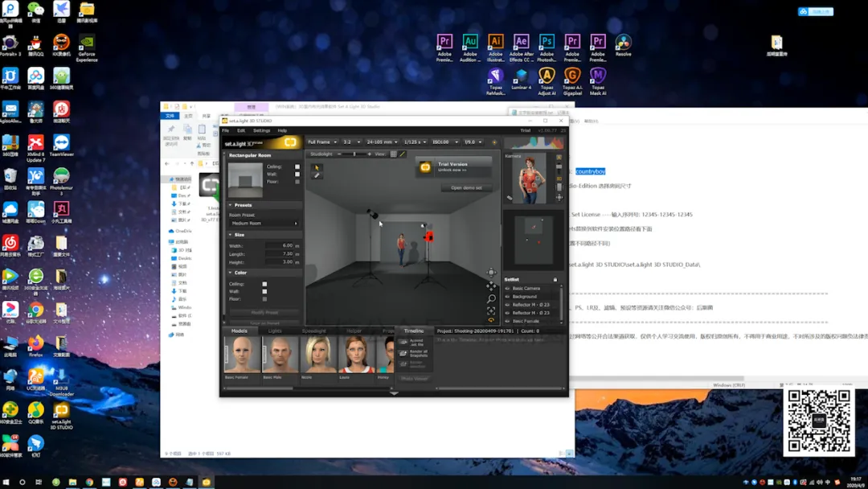Toggle visibility of first Reflector M item
The image size is (868, 489).
coord(508,305)
